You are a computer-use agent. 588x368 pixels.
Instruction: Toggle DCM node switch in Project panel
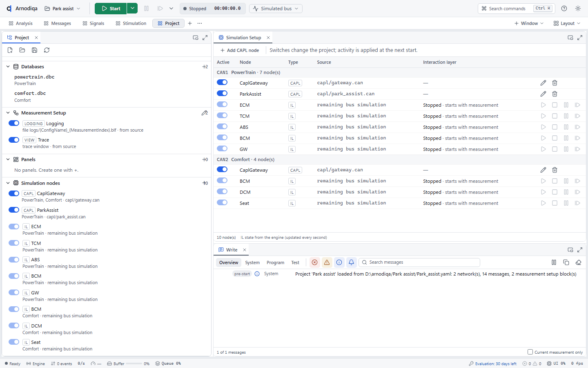(14, 325)
